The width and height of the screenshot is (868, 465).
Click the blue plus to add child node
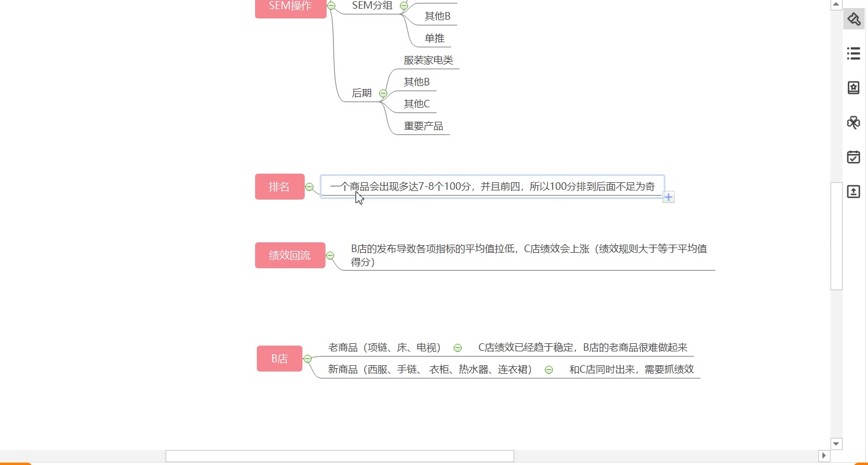tap(668, 197)
